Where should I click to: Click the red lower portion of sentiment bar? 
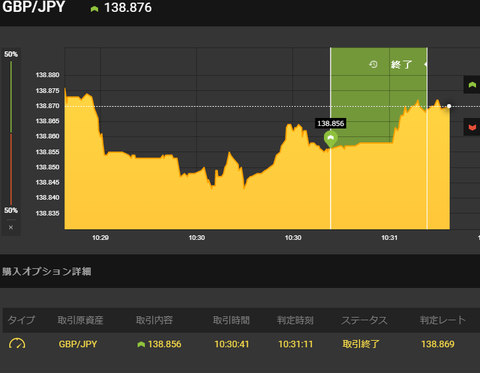(x=11, y=169)
